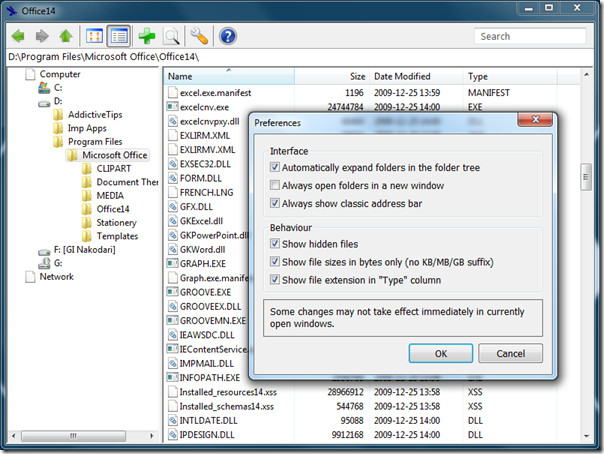Select IEAWSDC.DLL in the file list

tap(207, 335)
